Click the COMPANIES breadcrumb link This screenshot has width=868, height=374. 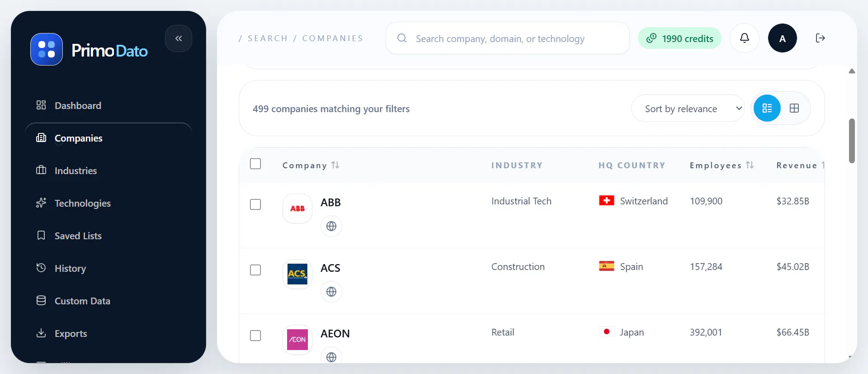click(333, 38)
